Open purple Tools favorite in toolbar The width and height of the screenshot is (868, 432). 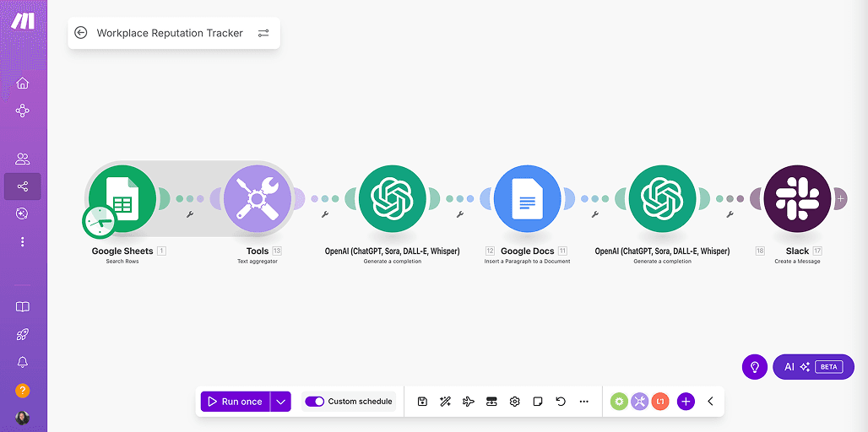639,402
